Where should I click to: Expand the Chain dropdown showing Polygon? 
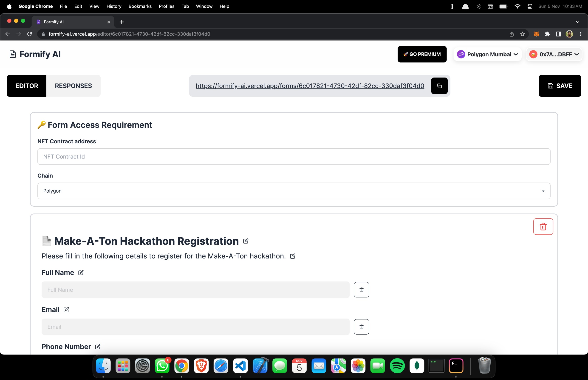point(294,191)
